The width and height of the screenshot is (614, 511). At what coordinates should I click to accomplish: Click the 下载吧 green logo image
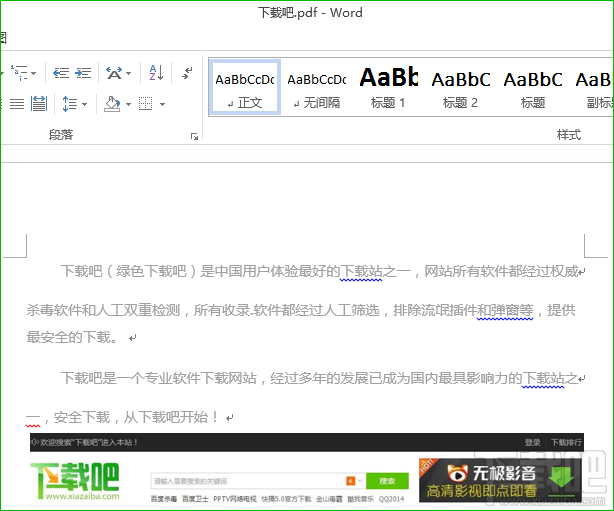(x=75, y=481)
